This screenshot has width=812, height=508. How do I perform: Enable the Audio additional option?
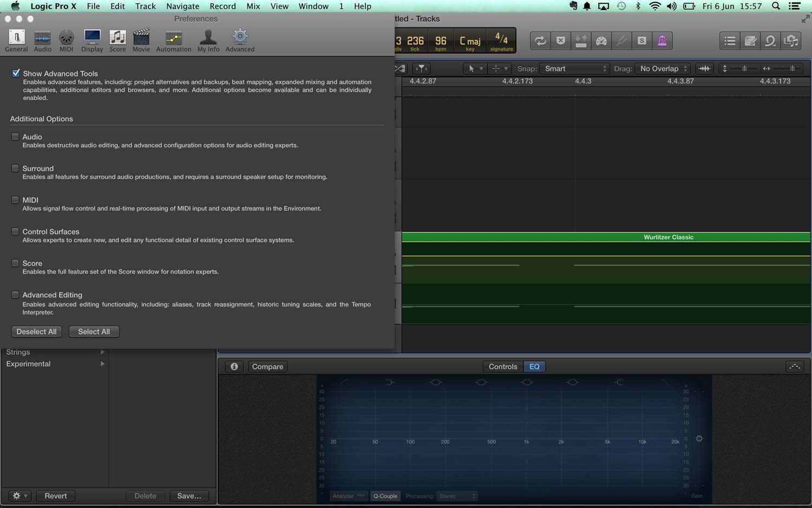tap(15, 137)
